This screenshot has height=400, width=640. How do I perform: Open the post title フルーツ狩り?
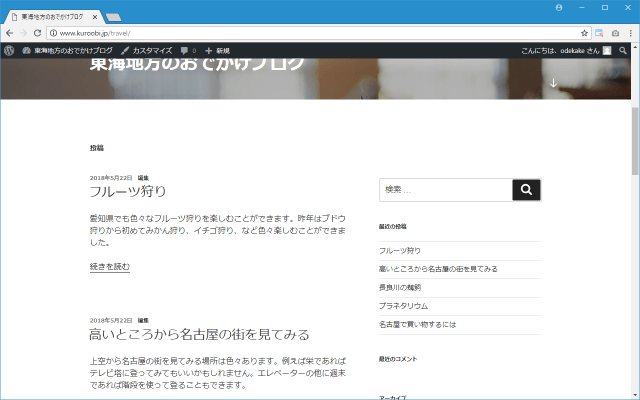[128, 191]
